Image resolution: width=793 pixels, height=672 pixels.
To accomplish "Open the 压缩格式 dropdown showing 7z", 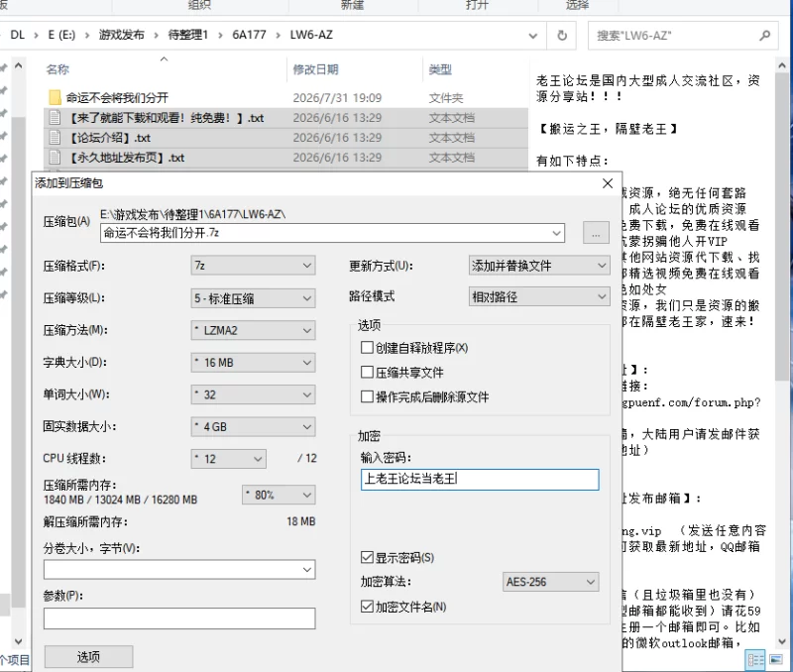I will (x=253, y=266).
